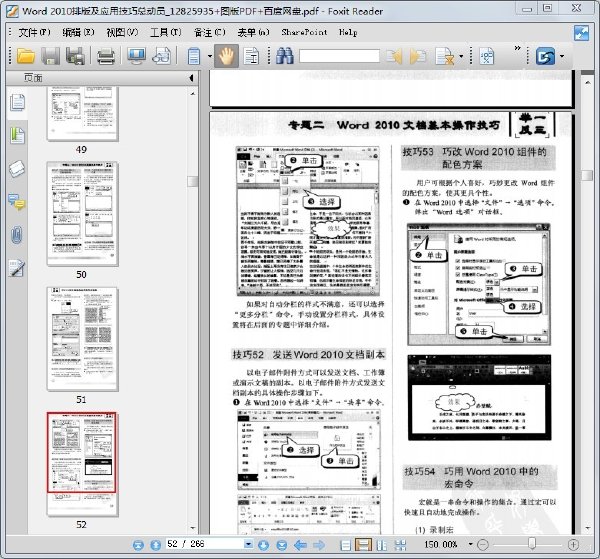Go to previous page arrow
Screen dimensions: 600x559
click(155, 545)
